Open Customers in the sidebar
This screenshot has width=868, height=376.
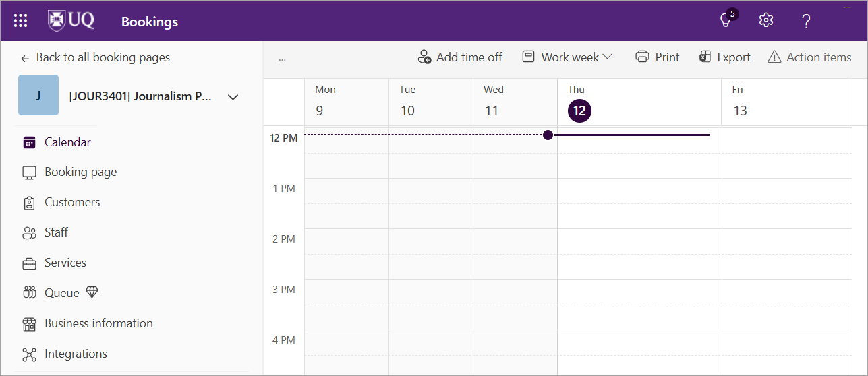point(71,202)
